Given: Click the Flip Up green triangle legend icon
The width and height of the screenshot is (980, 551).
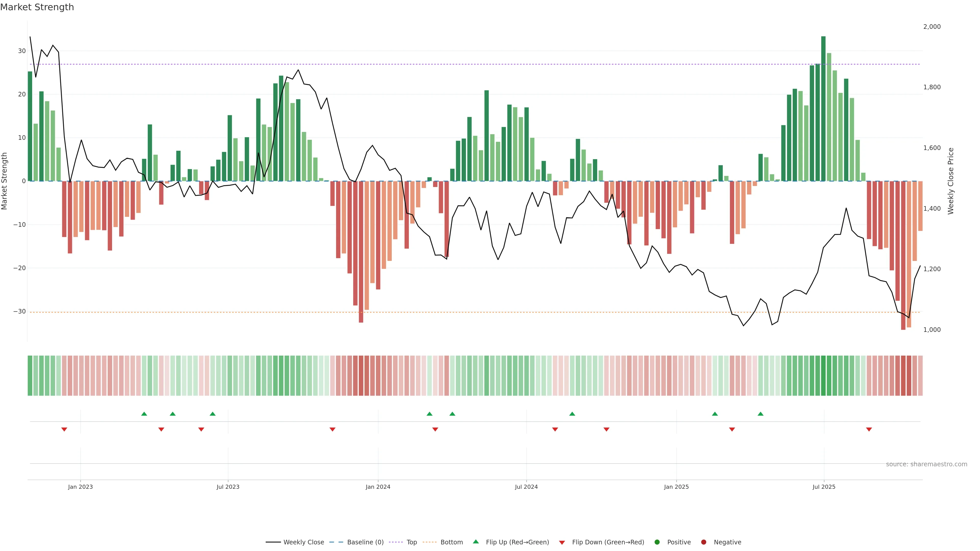Looking at the screenshot, I should pyautogui.click(x=475, y=542).
